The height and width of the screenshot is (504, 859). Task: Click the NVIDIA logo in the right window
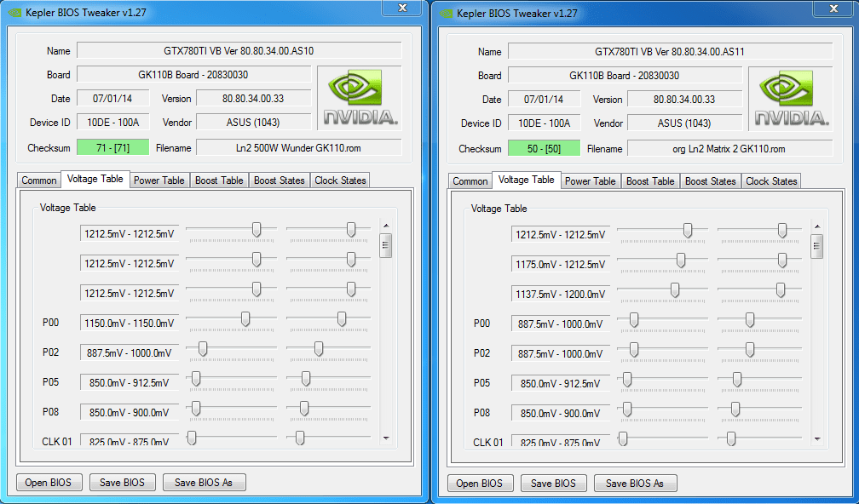(791, 99)
